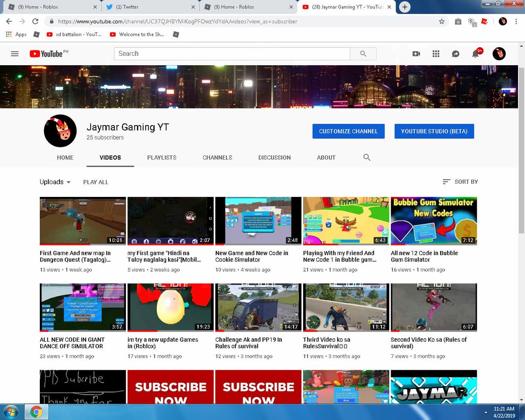Click the channel banner city skyline image
The height and width of the screenshot is (420, 525).
[x=259, y=87]
